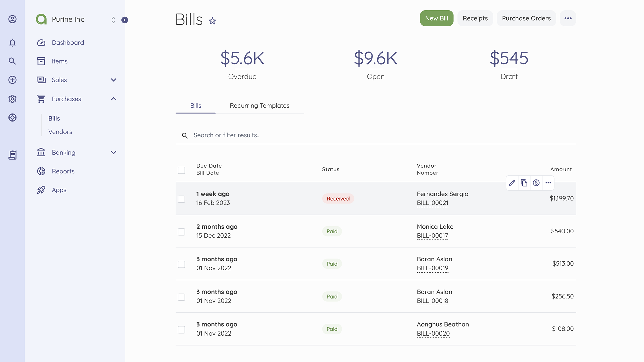The height and width of the screenshot is (362, 644).
Task: Check the box for bill BILL-00020
Action: 181,330
